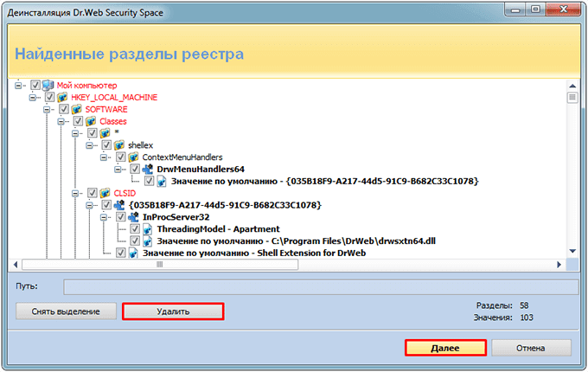588x372 pixels.
Task: Click the Путь path field
Action: click(x=320, y=287)
